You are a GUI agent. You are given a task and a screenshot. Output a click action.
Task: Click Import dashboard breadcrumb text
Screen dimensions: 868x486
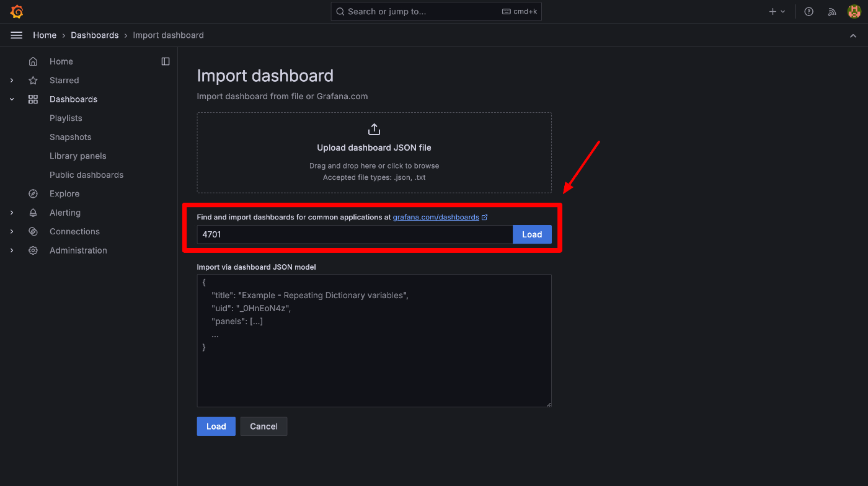coord(169,35)
